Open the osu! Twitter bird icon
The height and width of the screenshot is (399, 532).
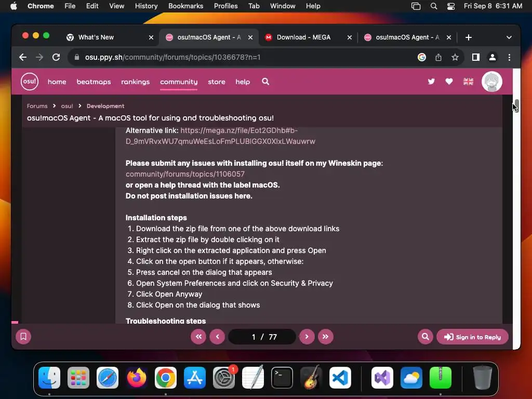click(431, 82)
